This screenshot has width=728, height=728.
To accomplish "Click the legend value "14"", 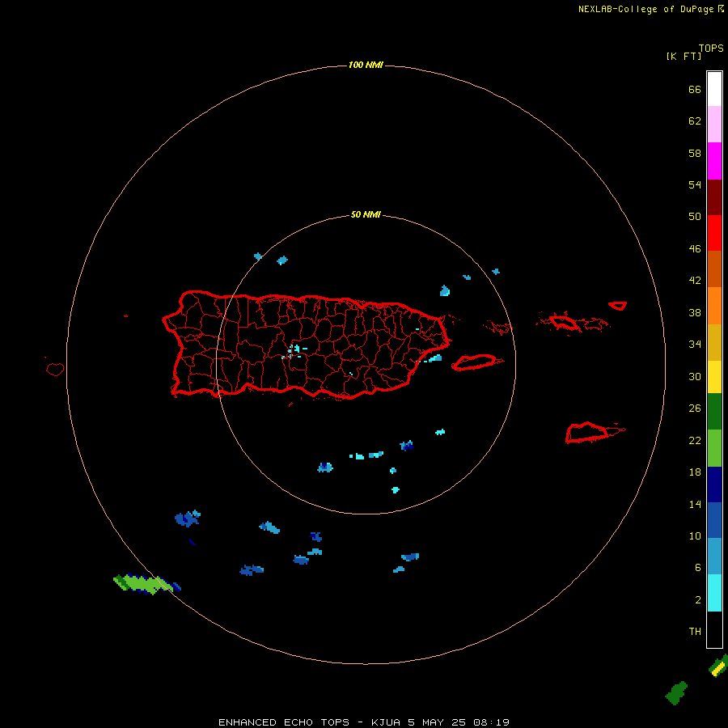I will tap(695, 504).
